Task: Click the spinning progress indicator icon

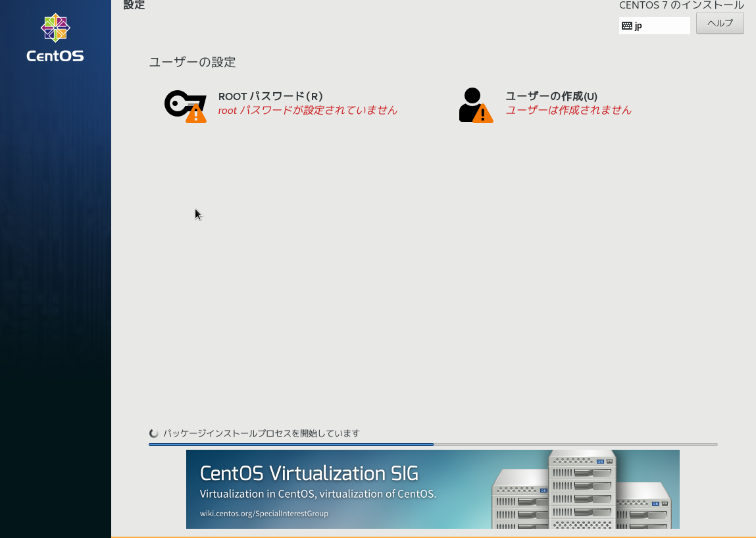Action: [154, 433]
